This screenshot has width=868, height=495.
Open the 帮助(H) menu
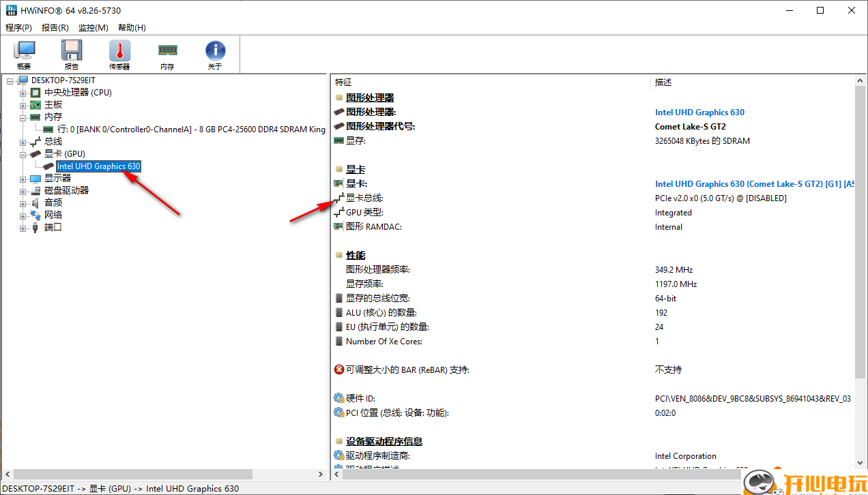pyautogui.click(x=132, y=27)
